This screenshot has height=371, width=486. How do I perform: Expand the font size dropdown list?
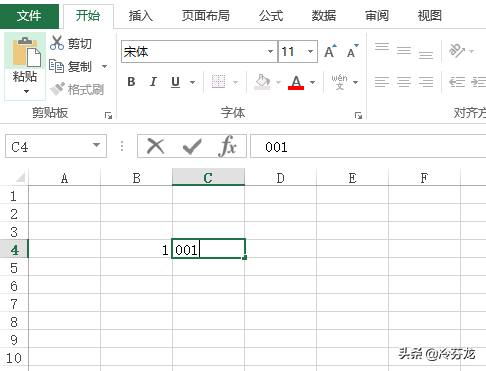pyautogui.click(x=311, y=52)
